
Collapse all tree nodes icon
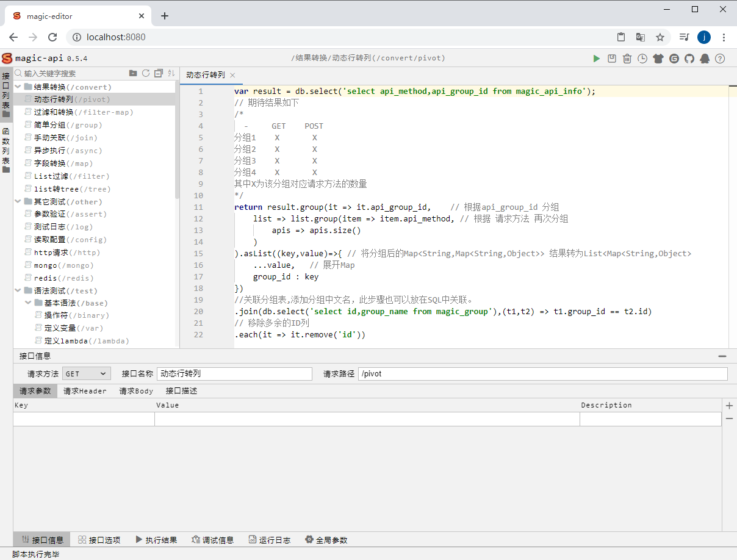point(159,73)
